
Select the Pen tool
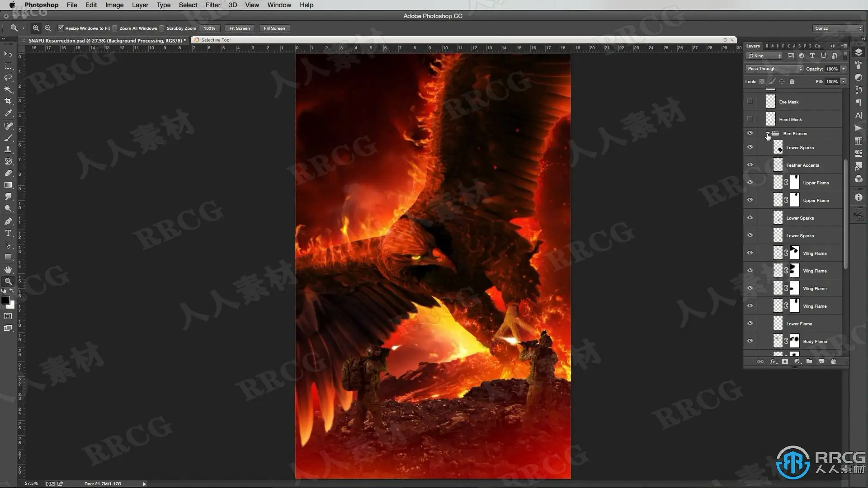pyautogui.click(x=8, y=221)
